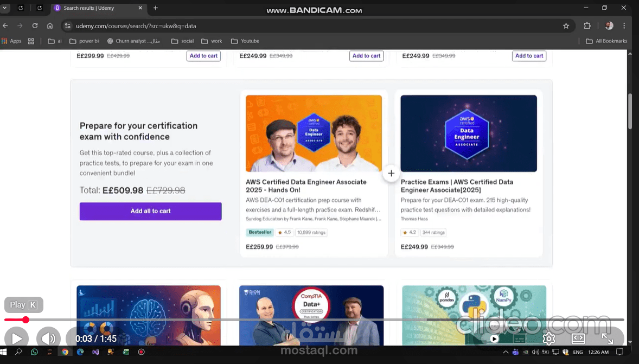Click the small circular play icon

coord(494,339)
